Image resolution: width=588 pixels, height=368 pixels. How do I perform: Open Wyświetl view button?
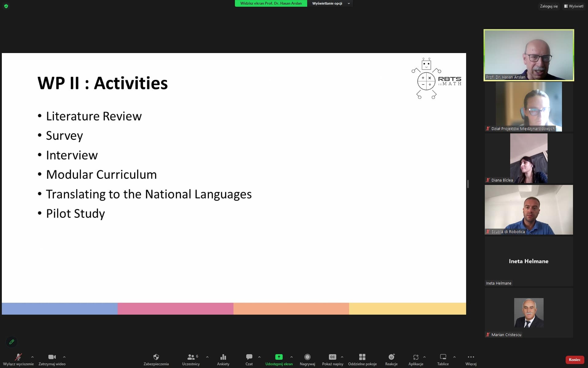pos(574,6)
